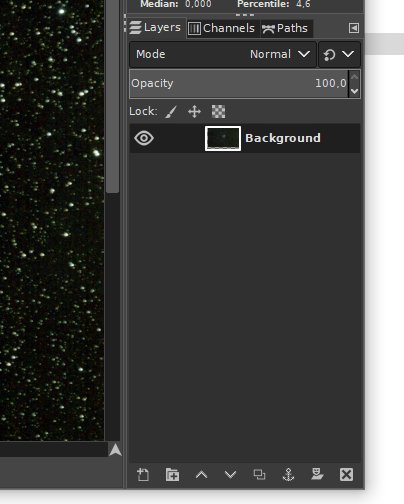Toggle lock alpha channel
This screenshot has width=404, height=504.
pos(219,112)
